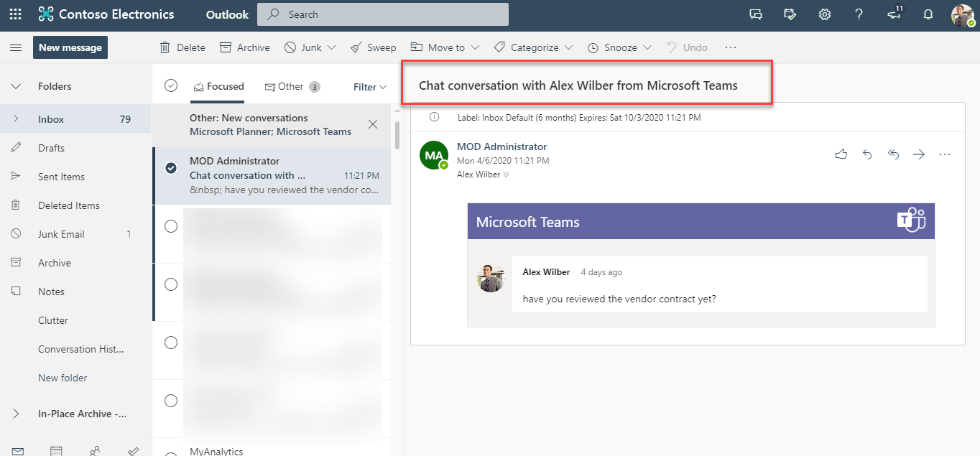The height and width of the screenshot is (456, 980).
Task: Click the New message button
Action: [x=70, y=47]
